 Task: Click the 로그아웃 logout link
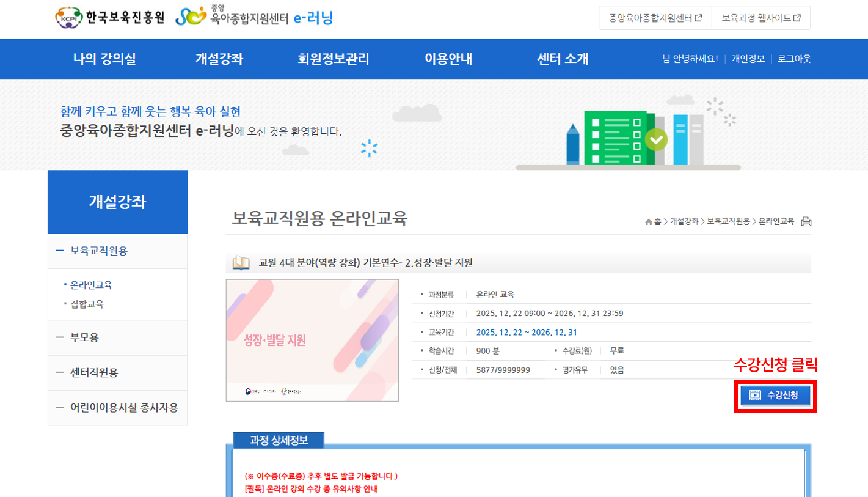point(794,59)
